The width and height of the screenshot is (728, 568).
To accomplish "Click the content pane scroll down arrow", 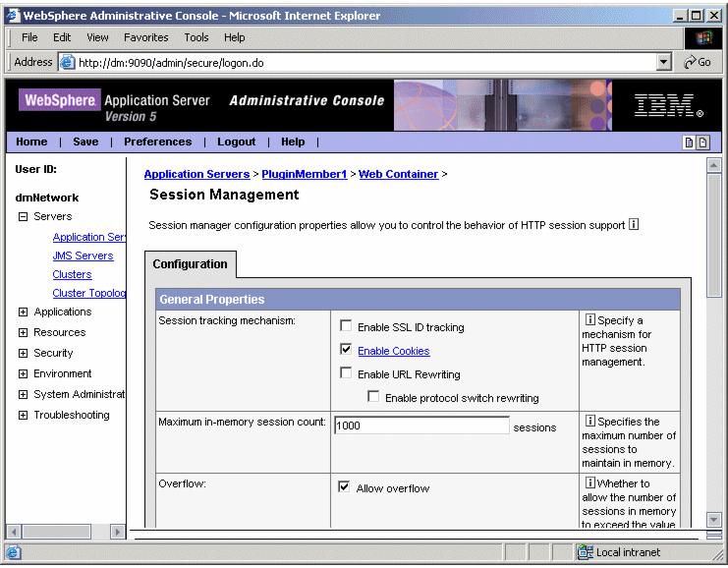I will coord(713,518).
